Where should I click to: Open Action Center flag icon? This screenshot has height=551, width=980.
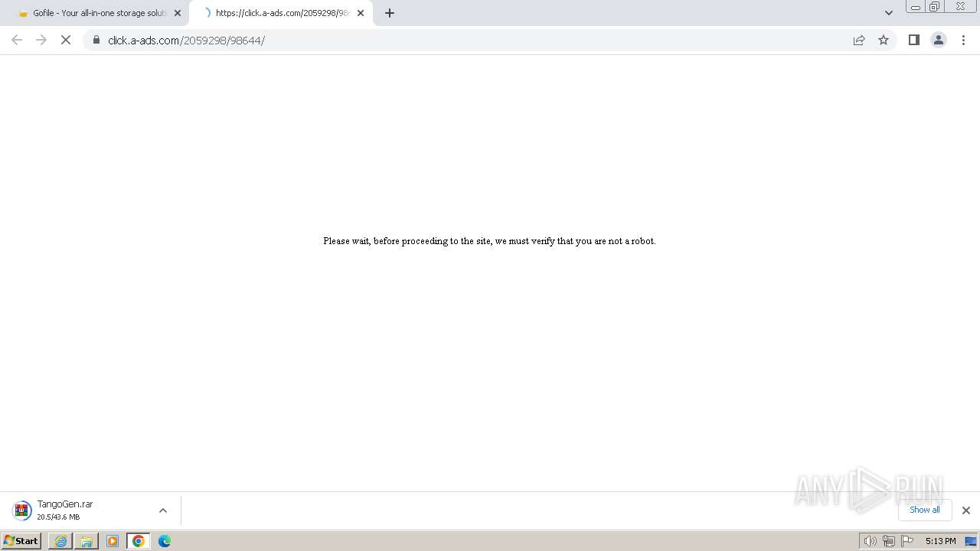[x=907, y=541]
